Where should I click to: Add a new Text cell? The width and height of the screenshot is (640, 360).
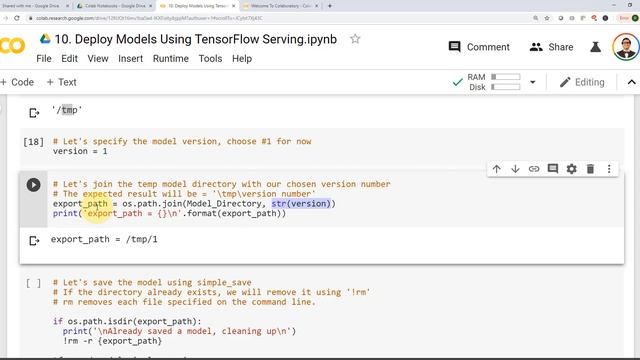coord(62,82)
